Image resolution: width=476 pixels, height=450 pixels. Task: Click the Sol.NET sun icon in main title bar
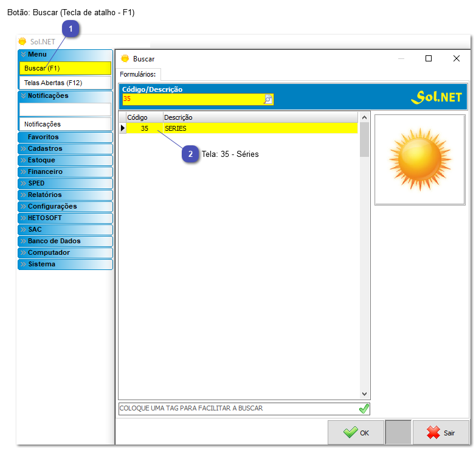pyautogui.click(x=22, y=41)
